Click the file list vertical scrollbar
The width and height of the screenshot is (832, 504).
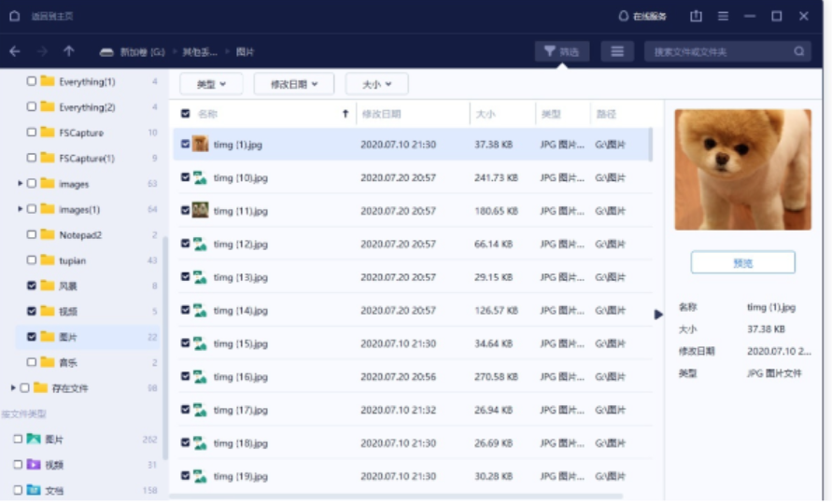coord(650,145)
